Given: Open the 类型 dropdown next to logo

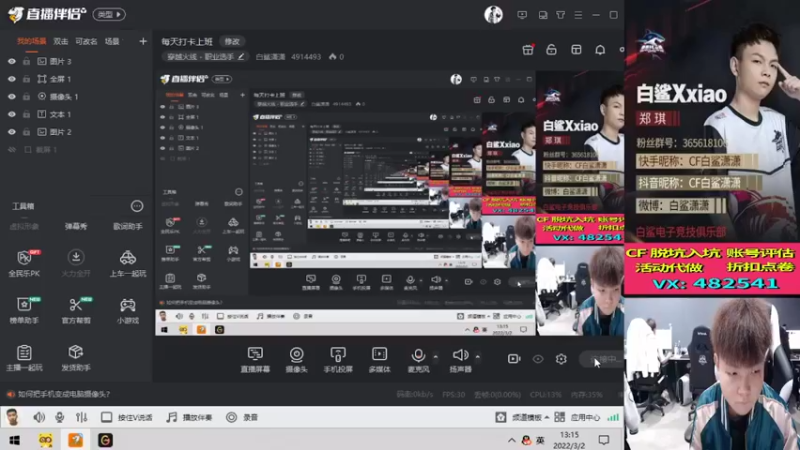Looking at the screenshot, I should (109, 14).
